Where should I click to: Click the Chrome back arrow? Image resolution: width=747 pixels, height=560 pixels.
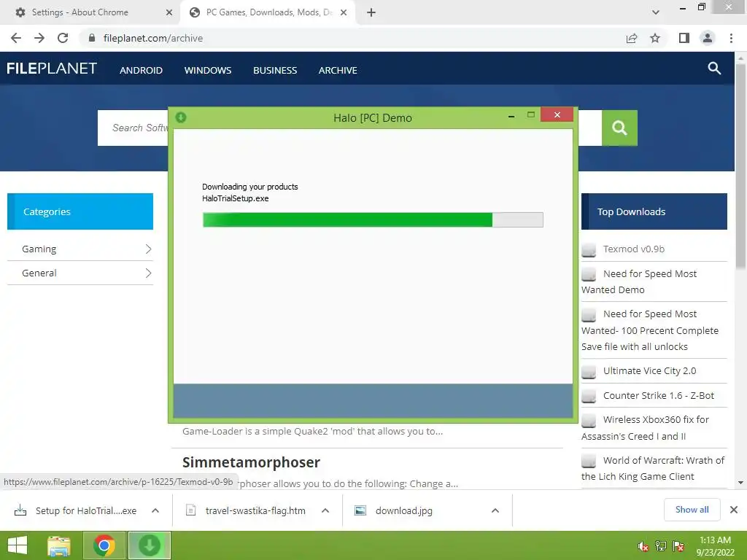click(16, 38)
